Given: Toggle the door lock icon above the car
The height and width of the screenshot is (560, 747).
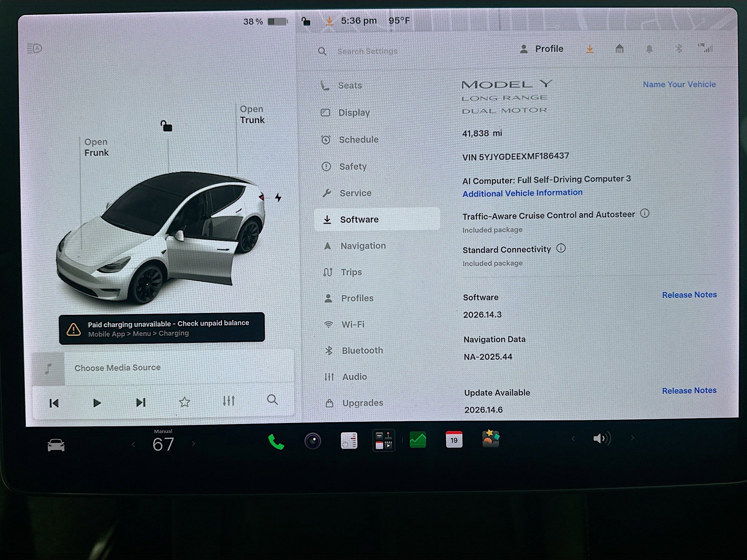Looking at the screenshot, I should pos(166,126).
